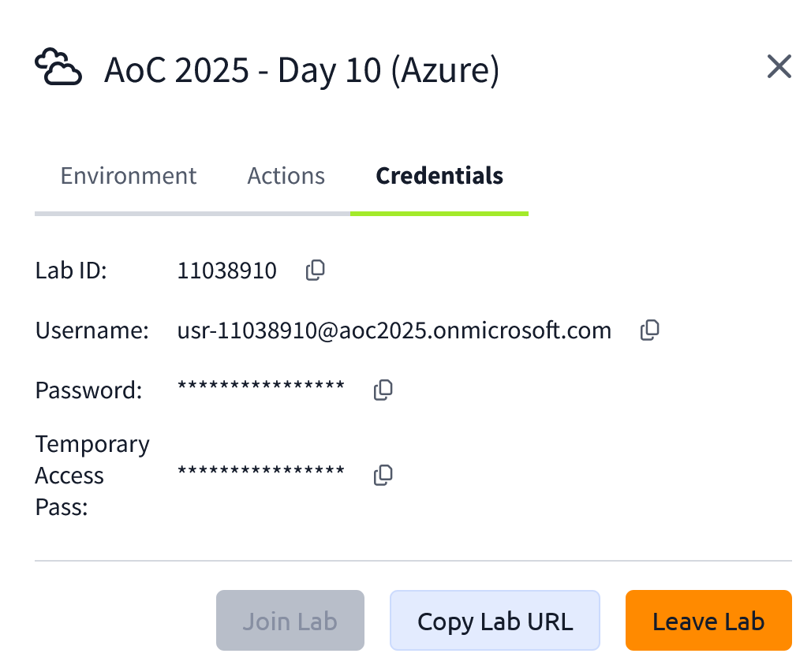Click the masked Temporary Access Pass field
Screen dimensions: 811x672
[x=261, y=471]
